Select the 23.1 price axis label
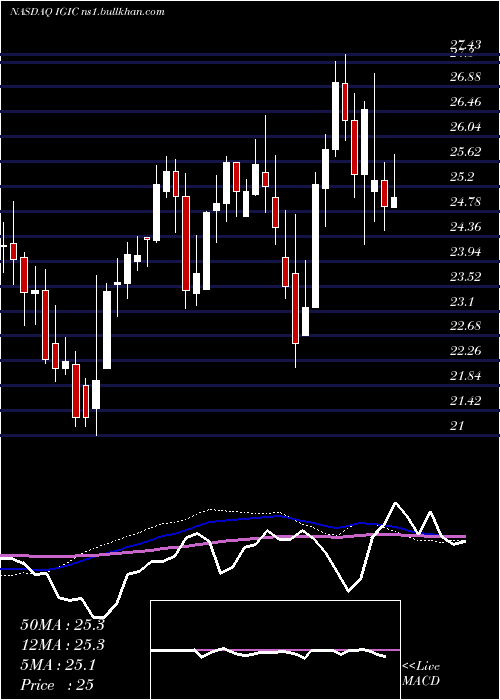500x700 pixels. (462, 302)
